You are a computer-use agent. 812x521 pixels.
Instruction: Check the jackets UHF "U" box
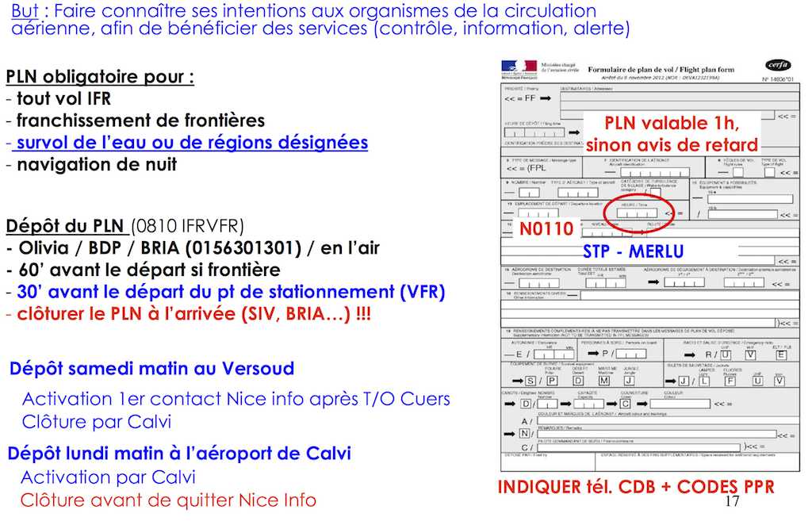[x=757, y=381]
